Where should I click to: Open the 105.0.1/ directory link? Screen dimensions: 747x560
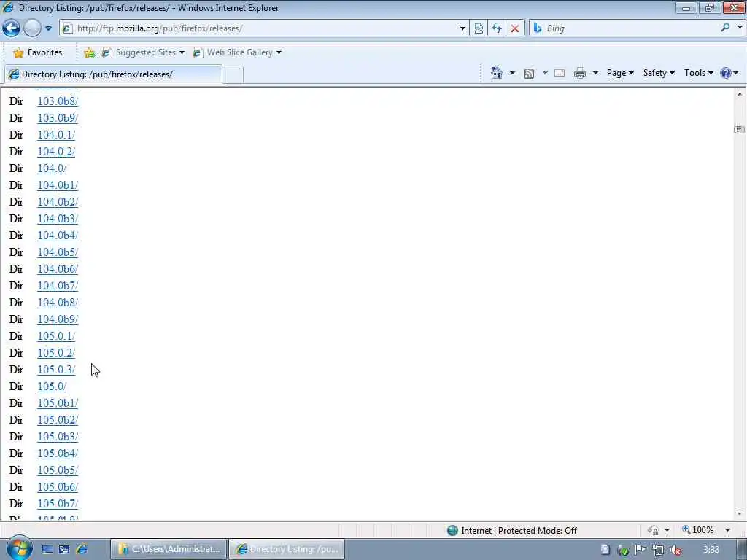[x=56, y=336]
